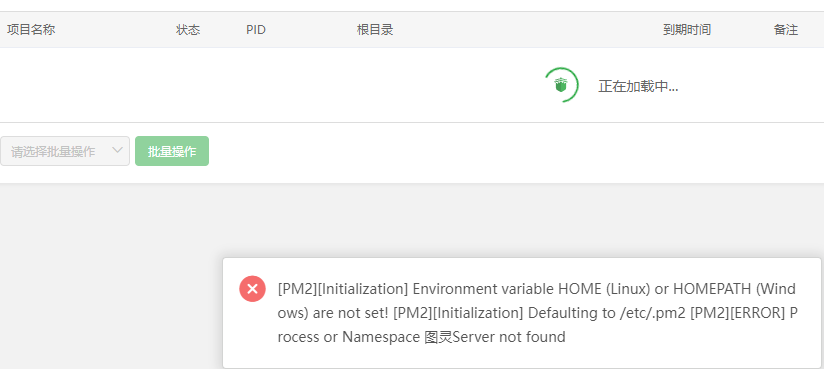Click the PID column header
Image resolution: width=824 pixels, height=369 pixels.
pyautogui.click(x=256, y=30)
